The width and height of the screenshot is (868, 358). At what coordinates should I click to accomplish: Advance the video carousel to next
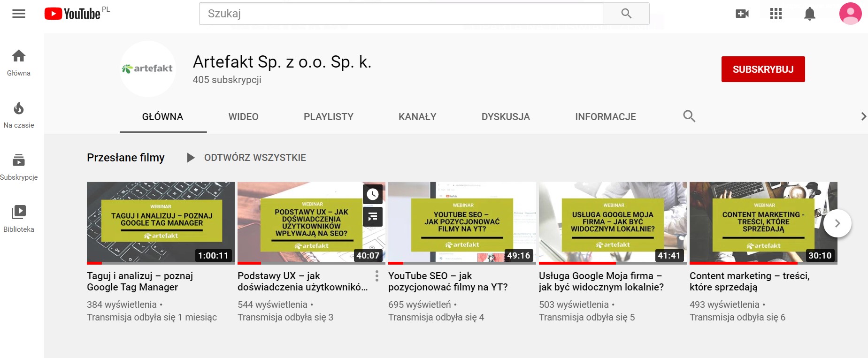coord(837,223)
